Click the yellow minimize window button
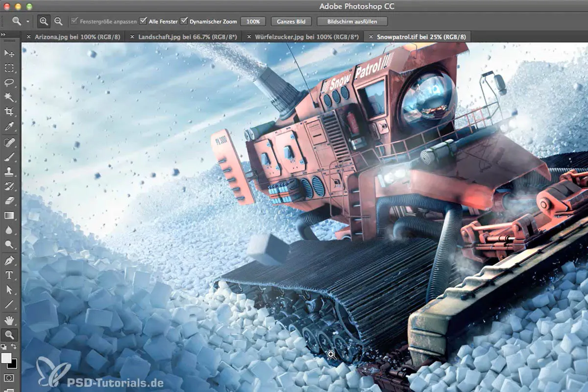The image size is (588, 392). pos(18,6)
